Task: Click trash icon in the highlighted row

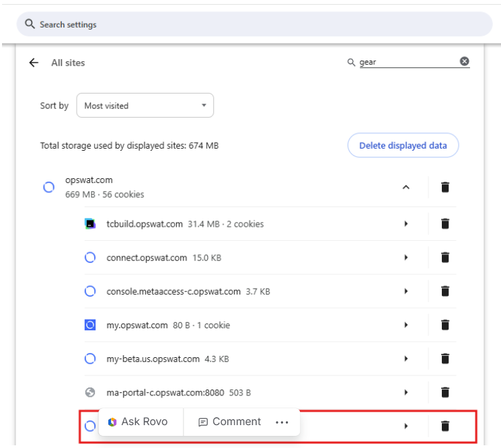Action: [x=445, y=426]
